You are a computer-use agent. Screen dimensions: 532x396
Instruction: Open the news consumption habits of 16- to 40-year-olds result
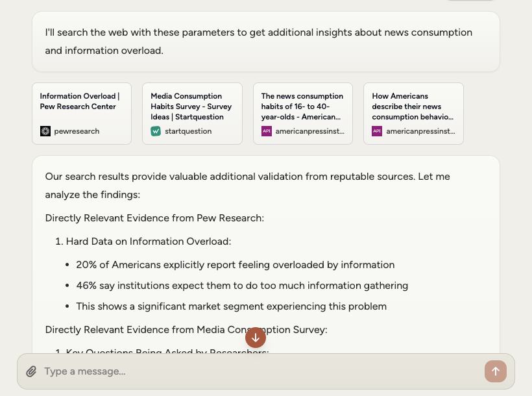(302, 106)
